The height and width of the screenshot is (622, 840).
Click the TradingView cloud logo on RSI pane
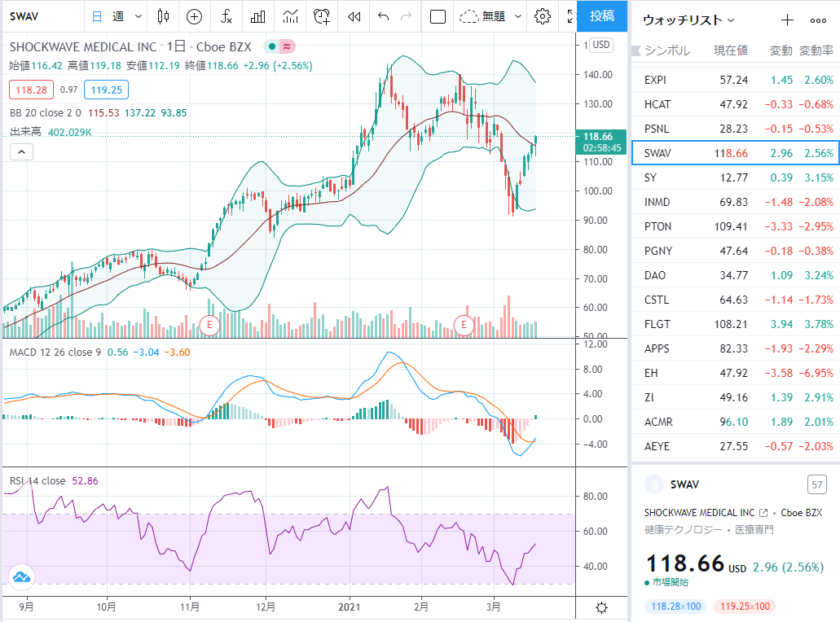click(21, 577)
